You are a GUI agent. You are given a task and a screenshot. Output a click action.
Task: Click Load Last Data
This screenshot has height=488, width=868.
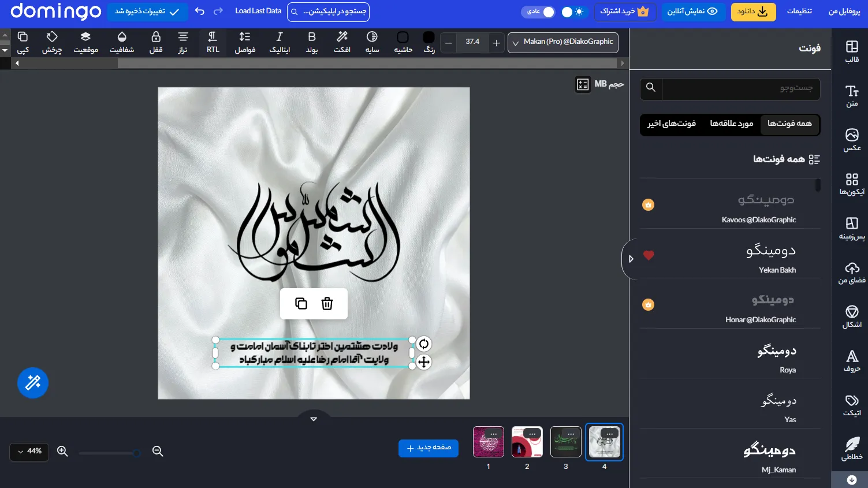coord(258,11)
